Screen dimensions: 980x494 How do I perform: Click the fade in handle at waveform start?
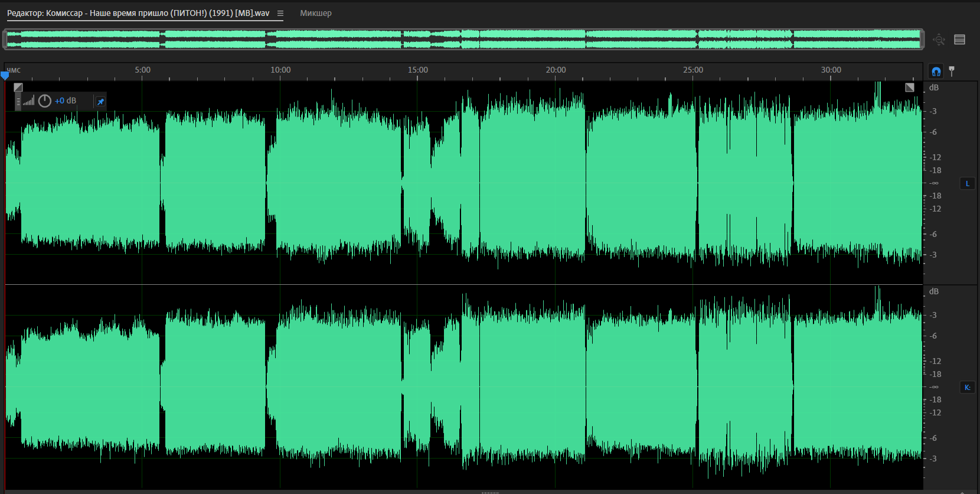[x=18, y=87]
